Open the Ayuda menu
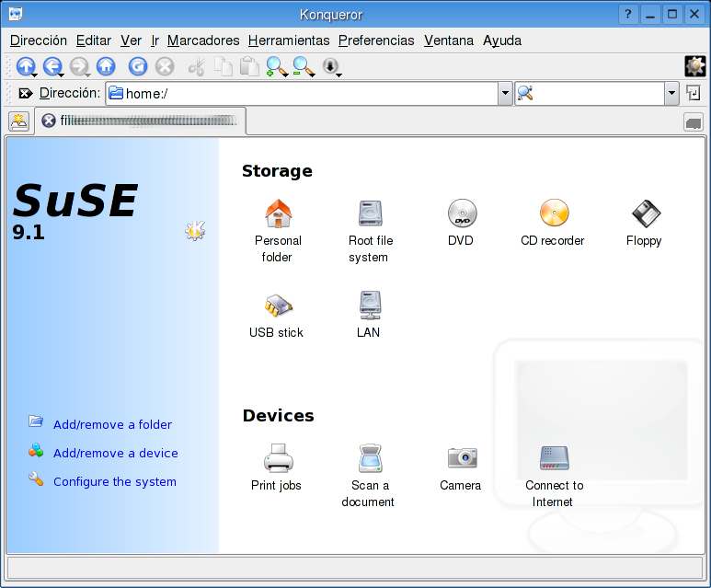This screenshot has height=588, width=711. tap(502, 40)
